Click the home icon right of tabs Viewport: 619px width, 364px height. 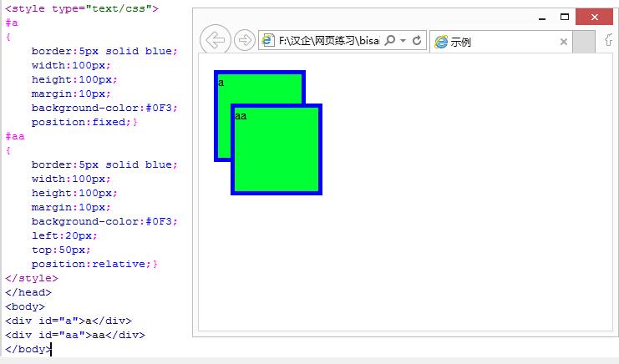pos(609,40)
